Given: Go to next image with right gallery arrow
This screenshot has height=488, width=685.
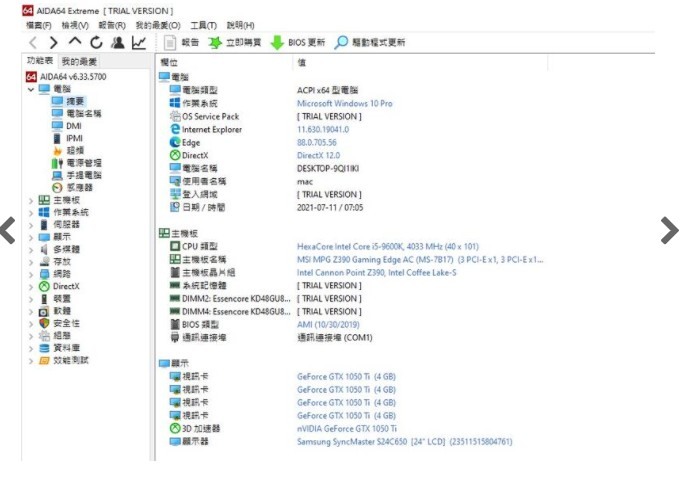Looking at the screenshot, I should point(670,230).
